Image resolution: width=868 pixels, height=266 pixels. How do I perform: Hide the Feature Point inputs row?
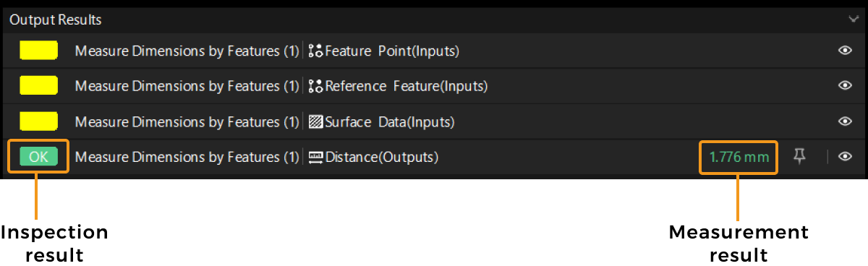844,51
